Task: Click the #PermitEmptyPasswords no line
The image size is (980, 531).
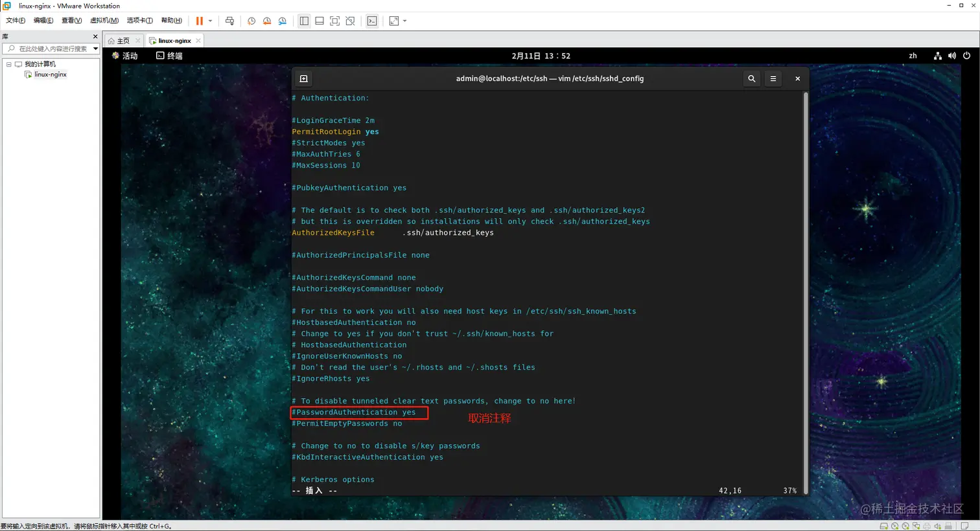Action: coord(347,424)
